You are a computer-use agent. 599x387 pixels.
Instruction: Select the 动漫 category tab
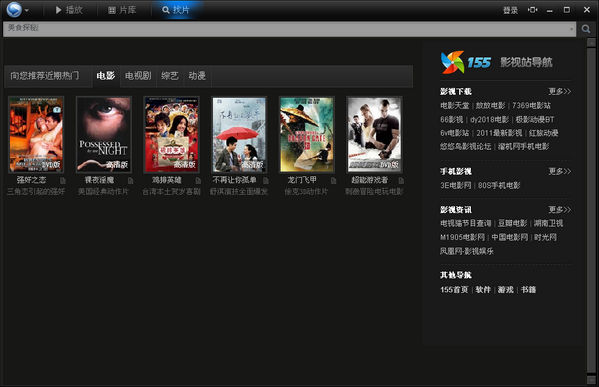click(197, 76)
